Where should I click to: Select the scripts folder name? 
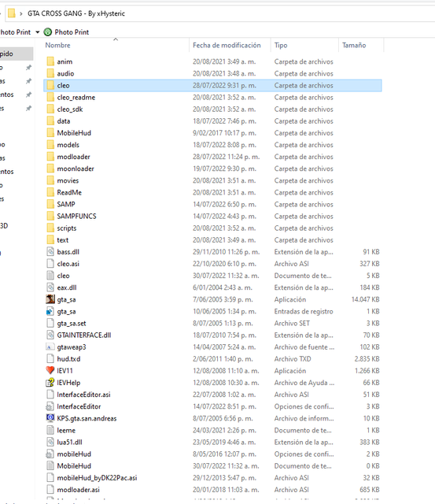click(x=67, y=228)
